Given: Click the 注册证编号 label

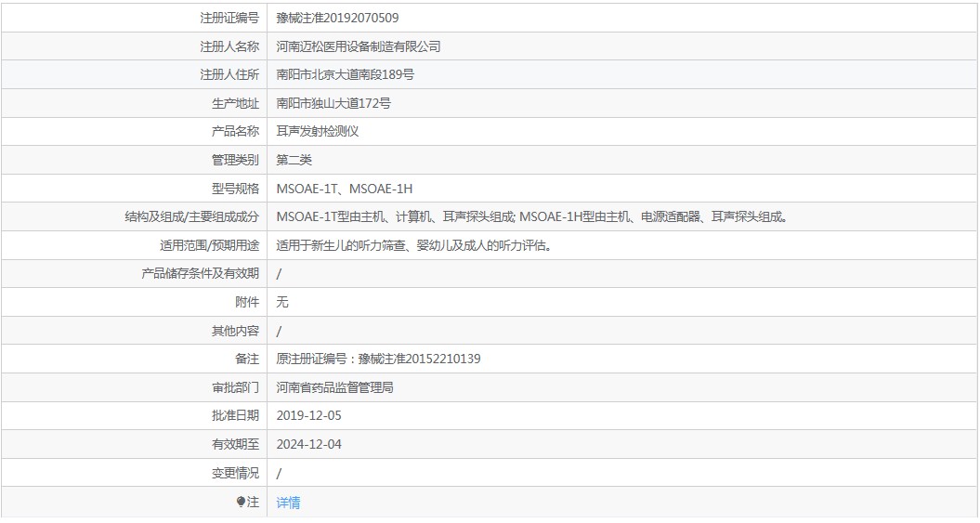Looking at the screenshot, I should 229,19.
